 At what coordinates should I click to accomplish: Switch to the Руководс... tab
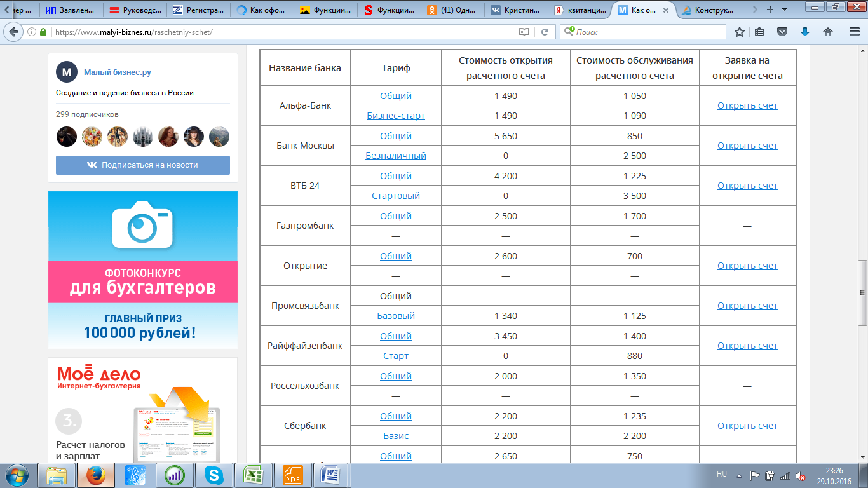pyautogui.click(x=135, y=10)
